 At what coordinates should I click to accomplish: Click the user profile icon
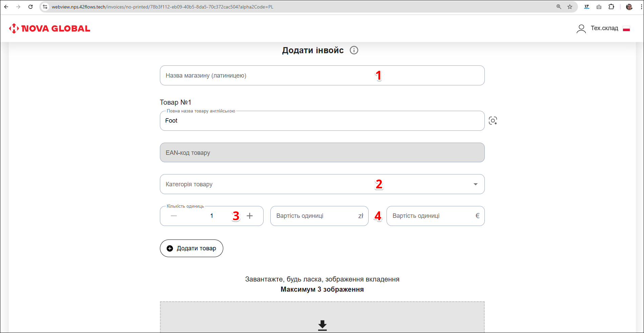[581, 28]
